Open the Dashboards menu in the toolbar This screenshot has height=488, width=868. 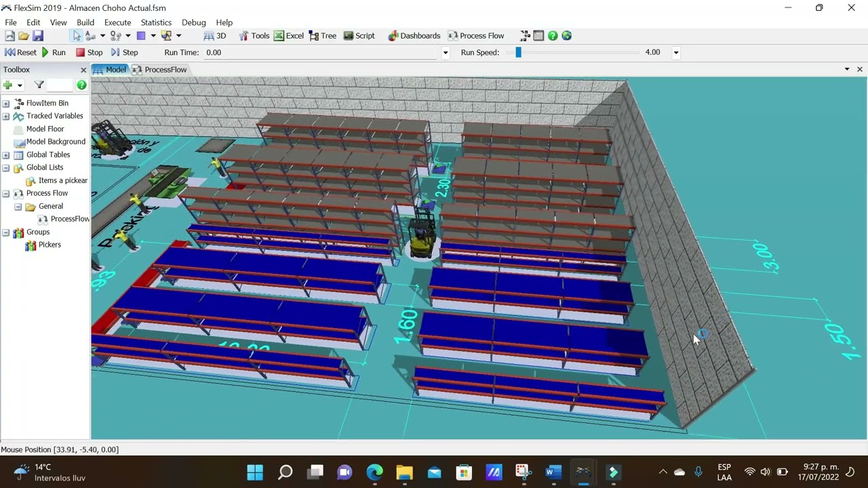click(414, 36)
